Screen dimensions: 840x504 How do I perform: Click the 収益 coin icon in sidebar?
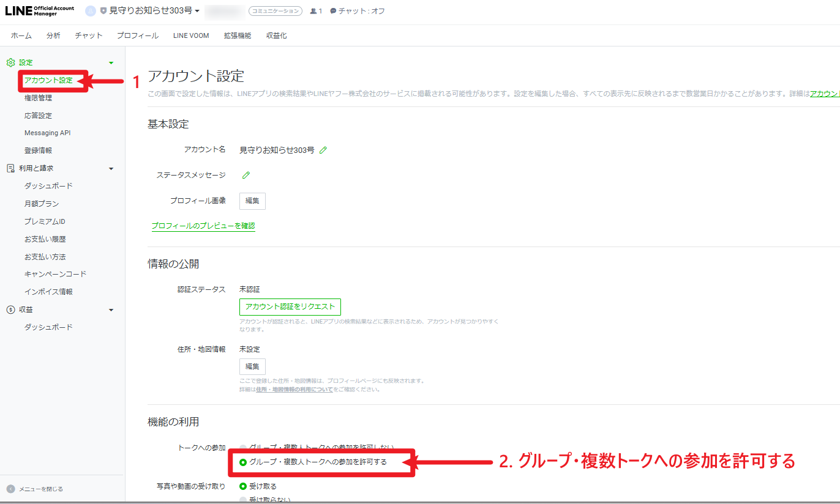click(10, 309)
